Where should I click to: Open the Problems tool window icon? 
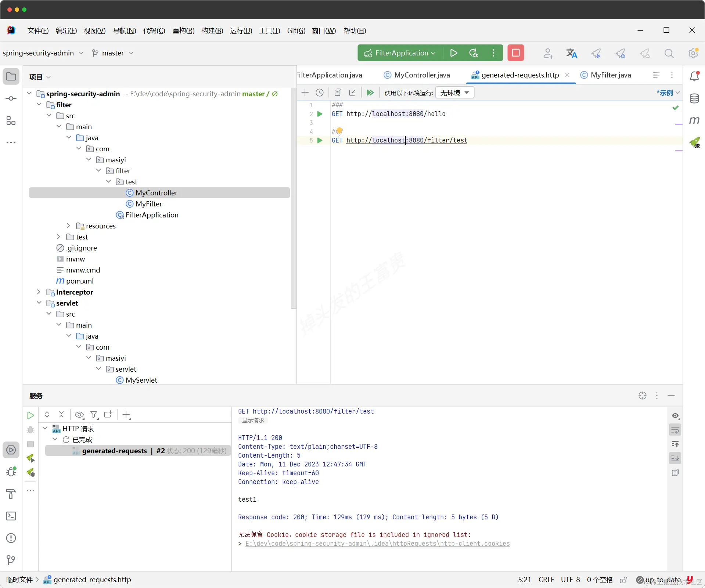(x=11, y=538)
